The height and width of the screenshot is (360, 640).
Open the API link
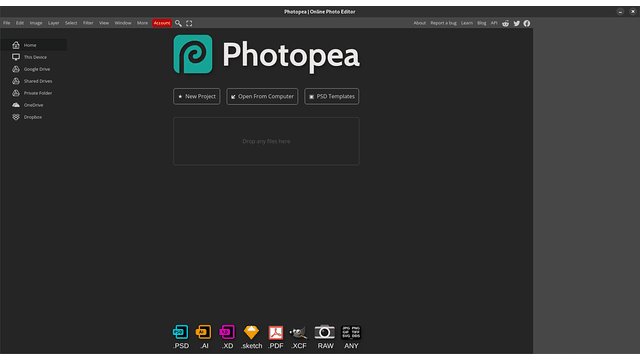pos(494,23)
